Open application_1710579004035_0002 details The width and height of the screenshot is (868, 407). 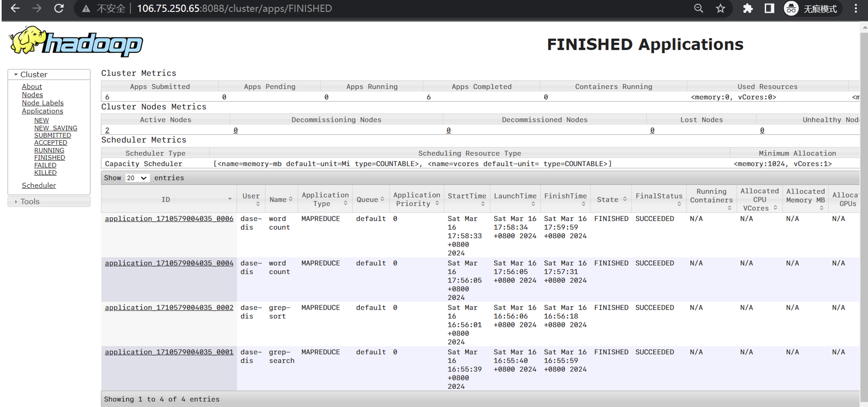tap(169, 308)
